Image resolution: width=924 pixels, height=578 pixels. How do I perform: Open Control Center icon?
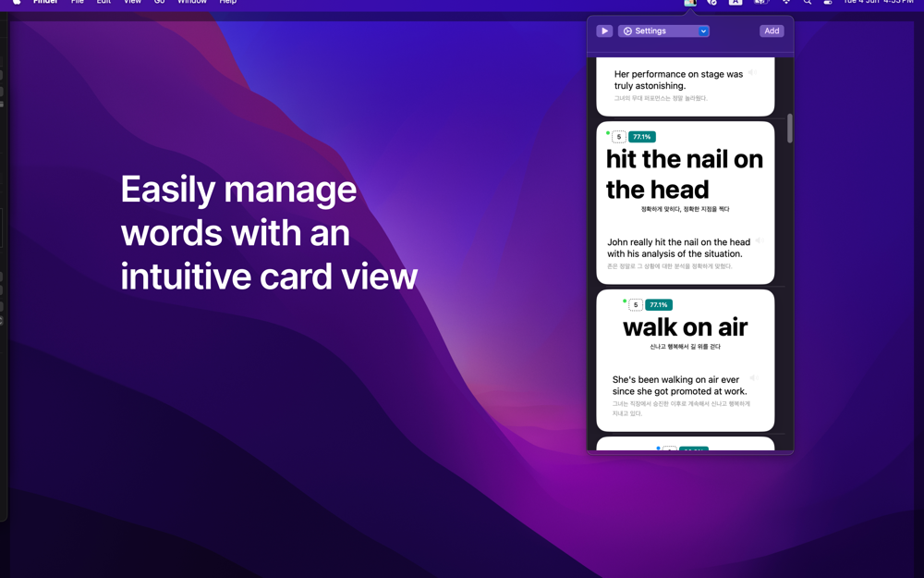pyautogui.click(x=828, y=3)
